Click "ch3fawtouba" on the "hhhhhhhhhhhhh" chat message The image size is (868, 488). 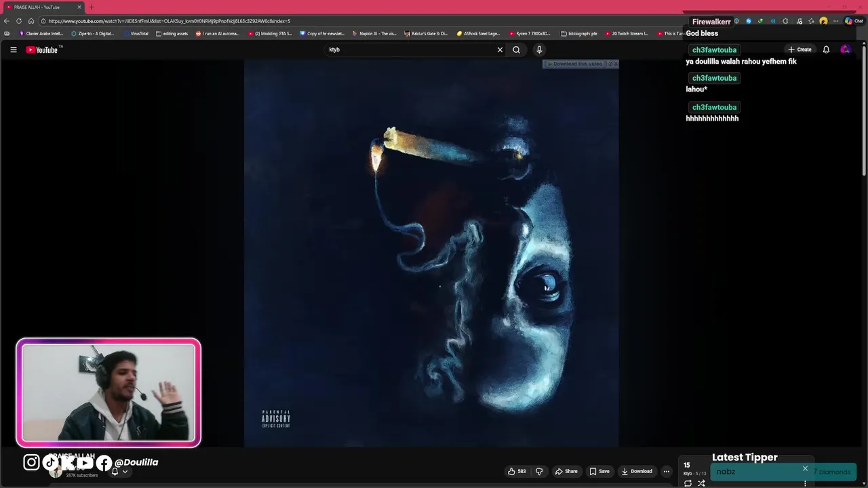(714, 107)
